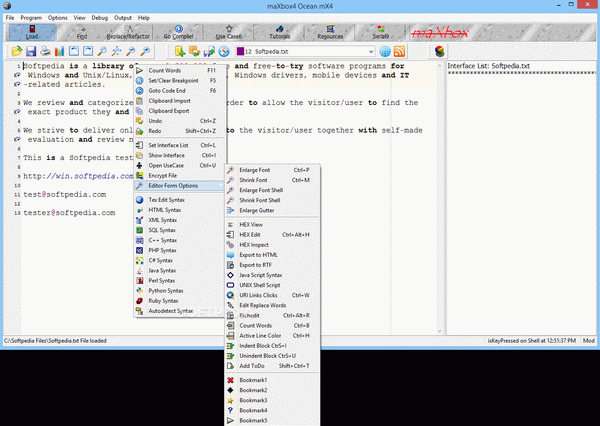
Task: Choose Active Line Color
Action: [x=272, y=336]
